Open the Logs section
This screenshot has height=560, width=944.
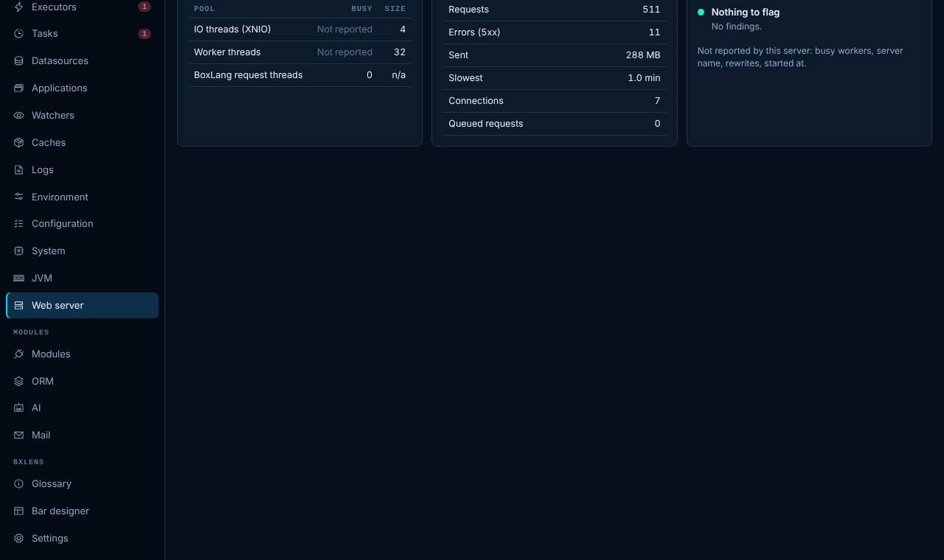tap(82, 170)
